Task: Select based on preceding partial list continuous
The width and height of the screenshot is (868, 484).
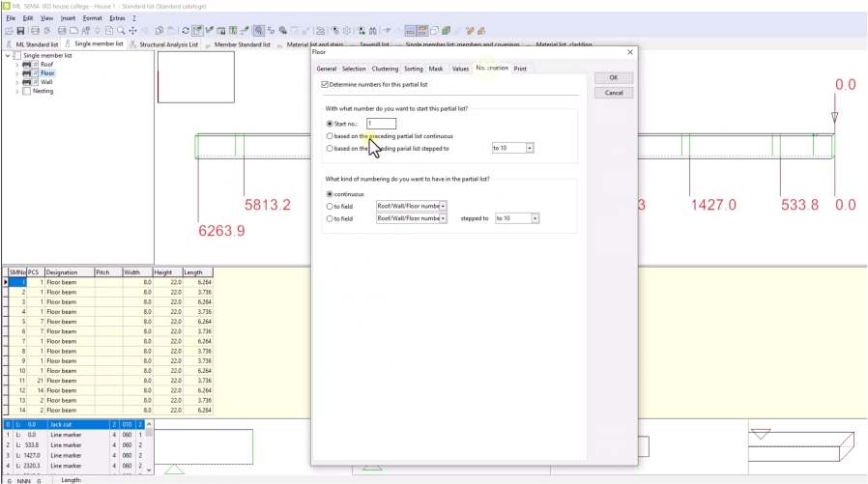Action: (330, 136)
